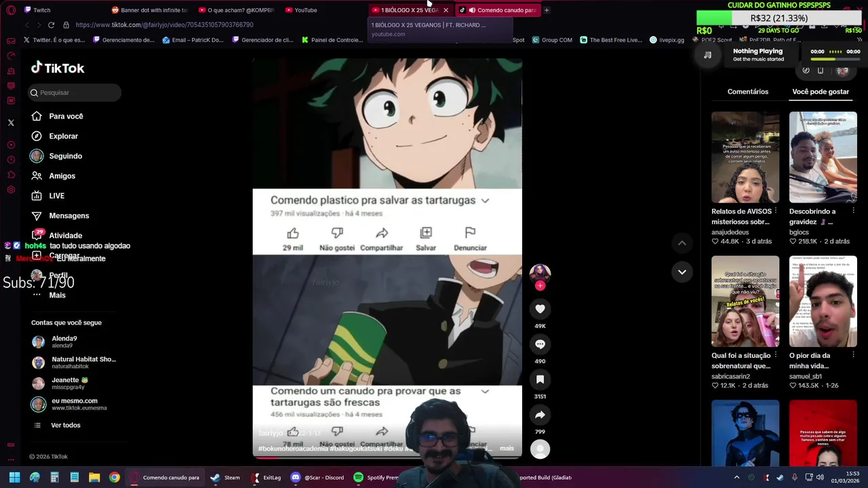Show hidden system tray icons

(736, 477)
